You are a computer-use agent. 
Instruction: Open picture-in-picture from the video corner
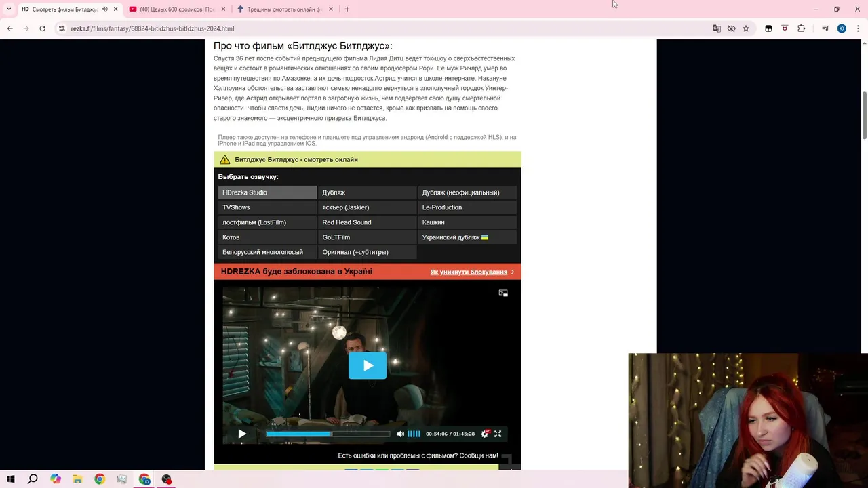503,293
